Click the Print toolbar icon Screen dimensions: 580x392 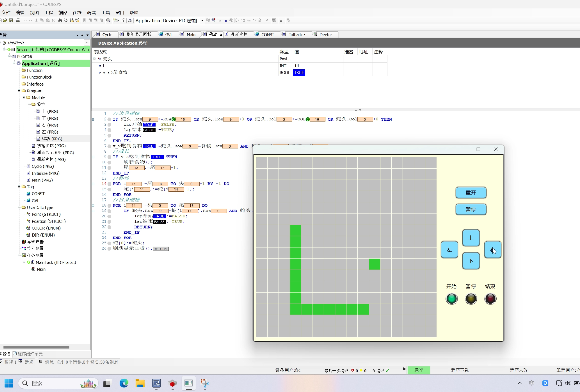click(18, 20)
